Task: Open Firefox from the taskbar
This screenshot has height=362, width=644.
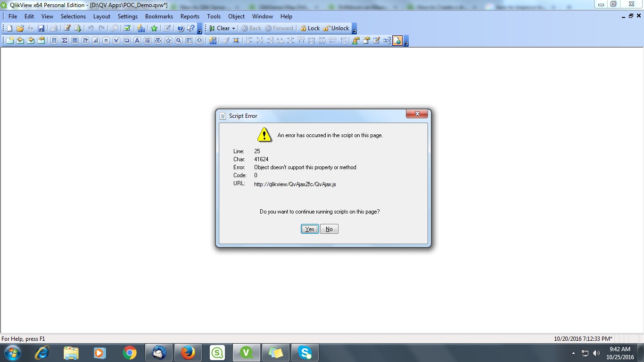Action: 188,353
